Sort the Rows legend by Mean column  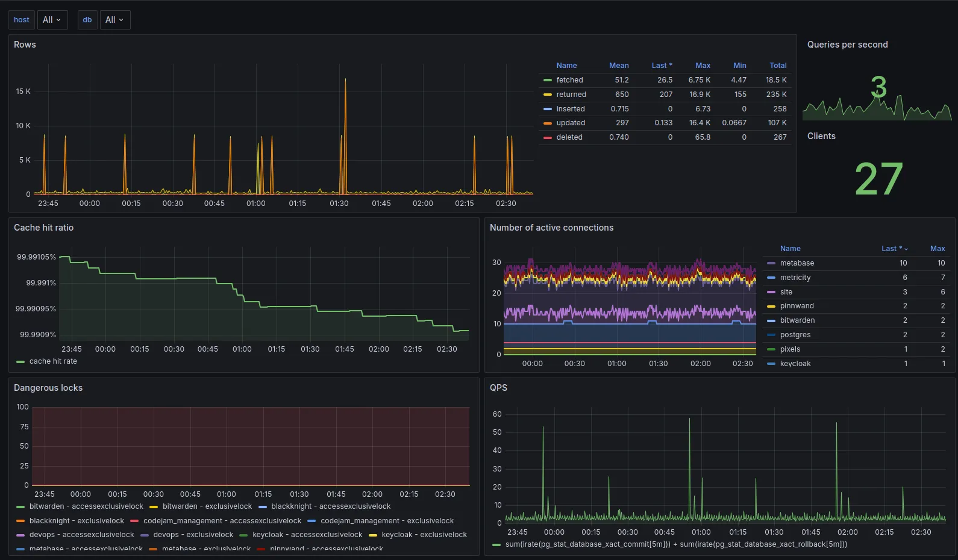coord(618,66)
